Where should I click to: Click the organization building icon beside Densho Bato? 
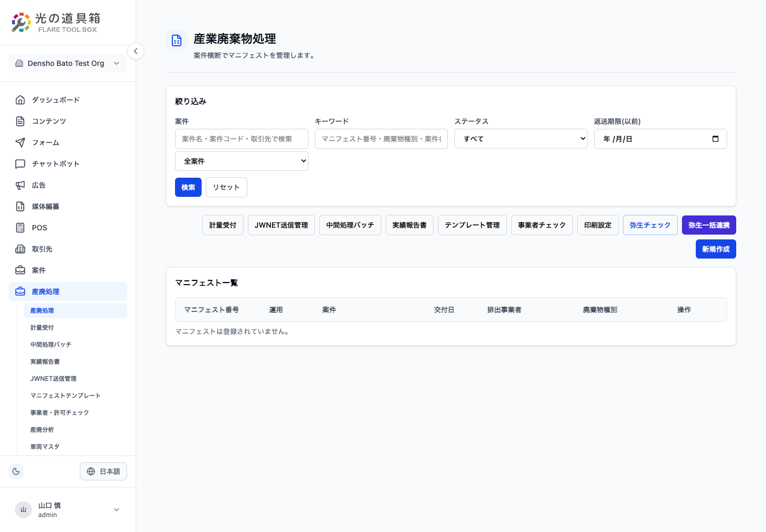coord(19,63)
